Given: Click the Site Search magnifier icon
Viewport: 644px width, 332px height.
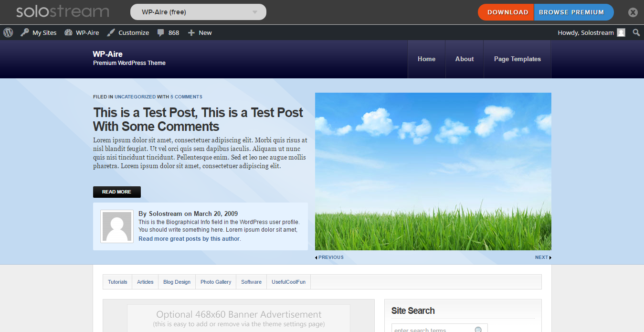Looking at the screenshot, I should point(478,330).
